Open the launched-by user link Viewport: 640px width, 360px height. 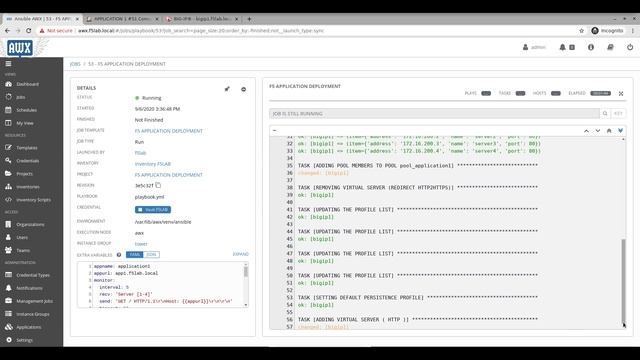(140, 153)
